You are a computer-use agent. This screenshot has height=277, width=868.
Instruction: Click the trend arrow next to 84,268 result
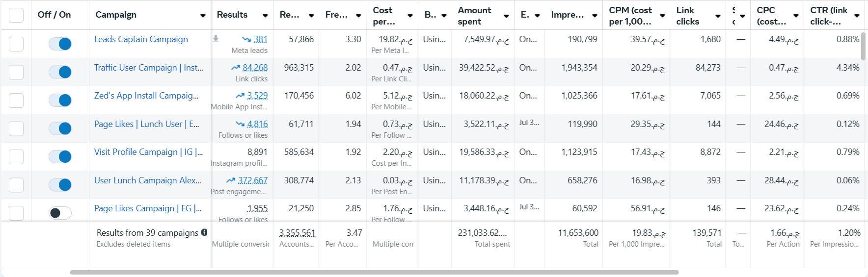click(x=236, y=68)
